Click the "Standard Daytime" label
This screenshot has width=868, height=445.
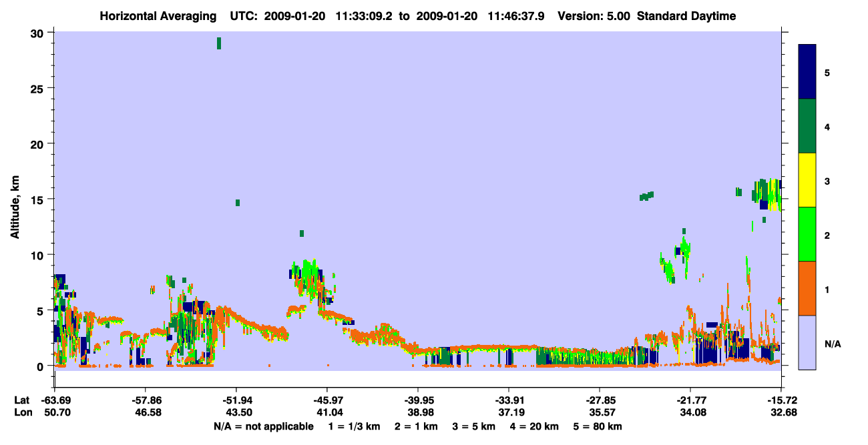pyautogui.click(x=686, y=16)
